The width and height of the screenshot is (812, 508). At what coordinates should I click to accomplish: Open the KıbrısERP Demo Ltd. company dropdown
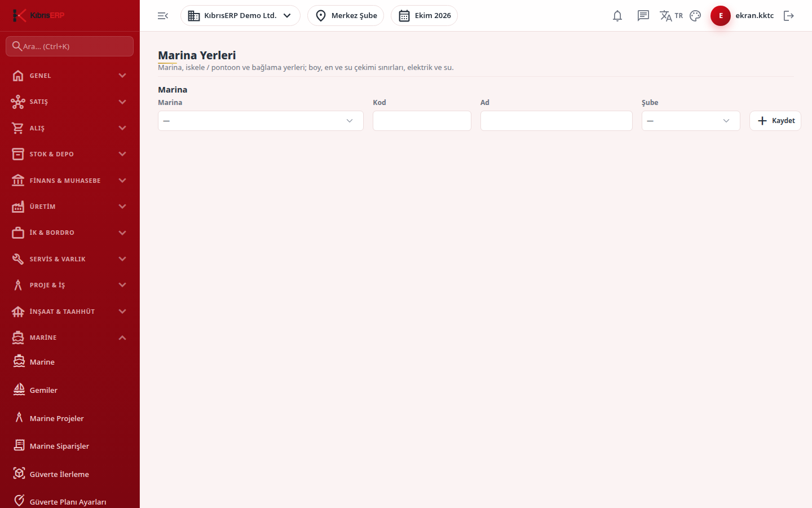coord(240,16)
